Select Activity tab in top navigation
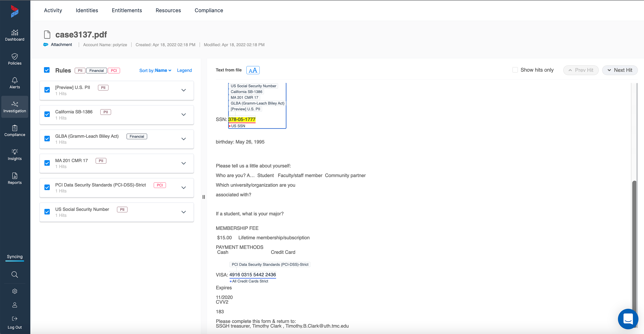Viewport: 644px width, 334px height. tap(53, 10)
